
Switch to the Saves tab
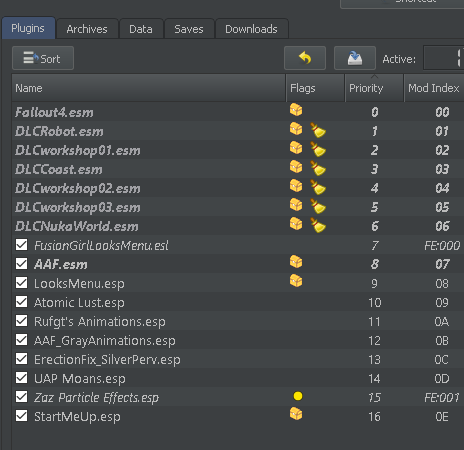pyautogui.click(x=189, y=29)
